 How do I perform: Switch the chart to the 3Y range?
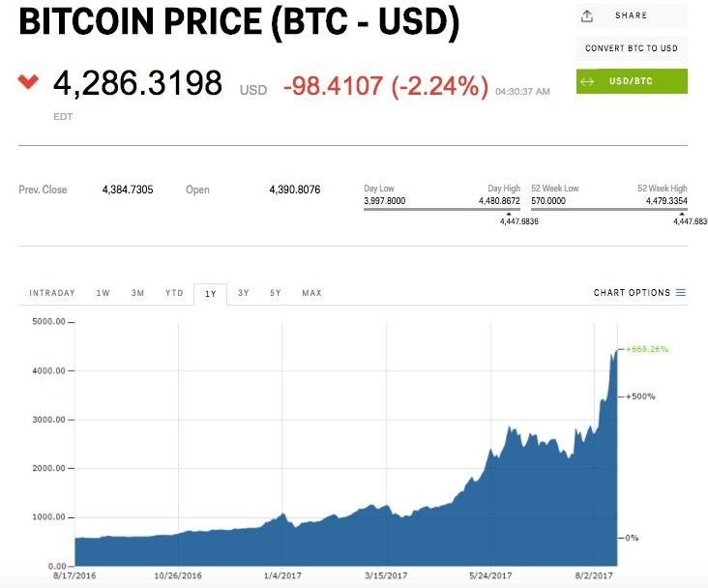[x=244, y=293]
